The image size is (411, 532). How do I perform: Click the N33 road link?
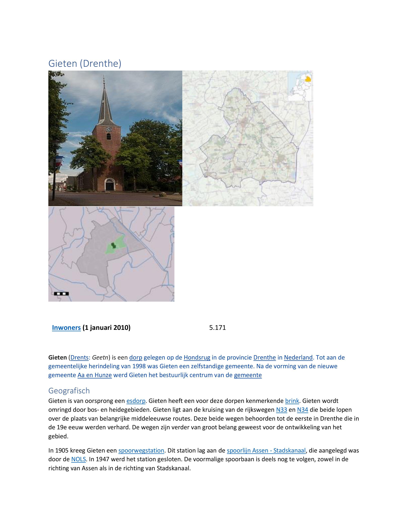[281, 410]
